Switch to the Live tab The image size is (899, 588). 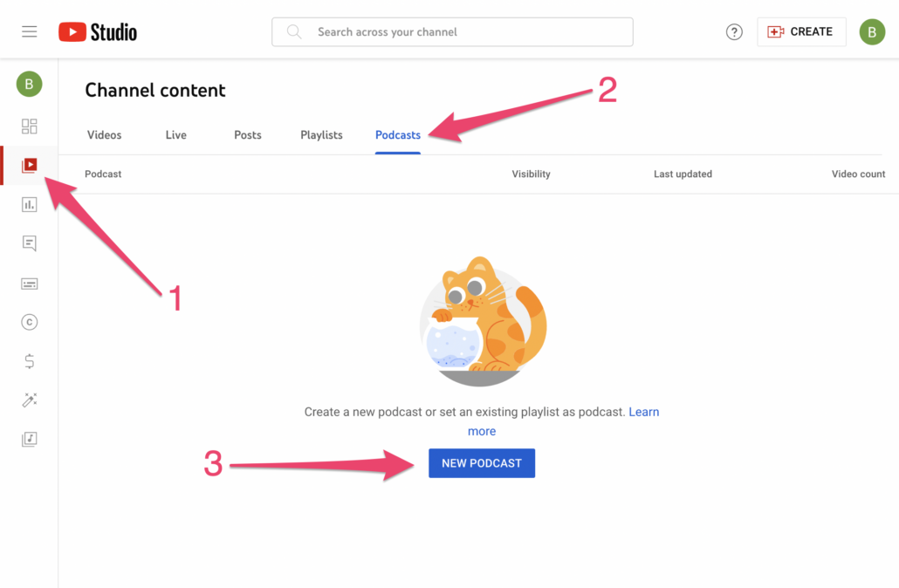[x=176, y=135]
